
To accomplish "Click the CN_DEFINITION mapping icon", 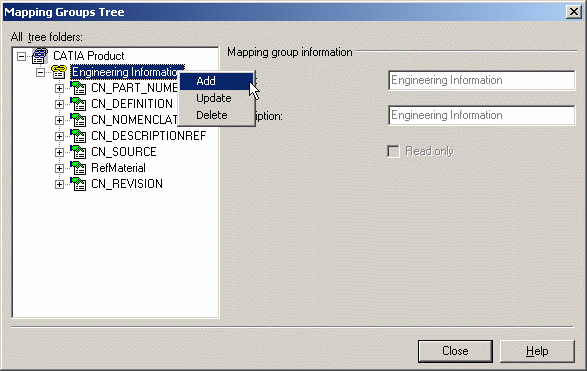I will pyautogui.click(x=78, y=104).
